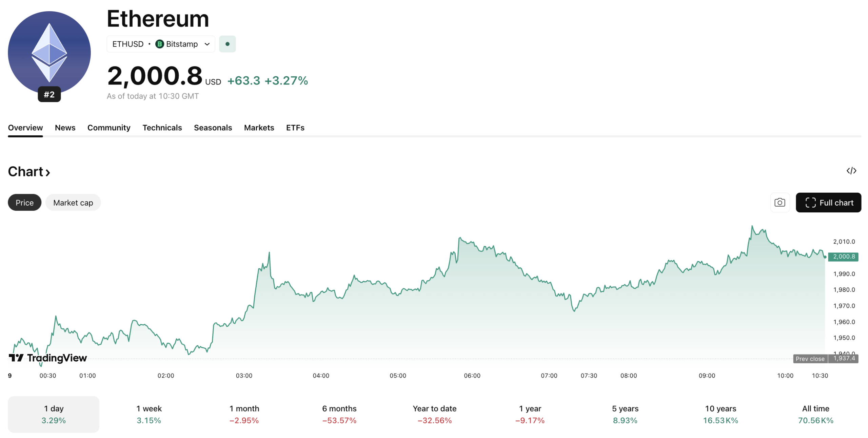Select the Year to date range

point(435,414)
